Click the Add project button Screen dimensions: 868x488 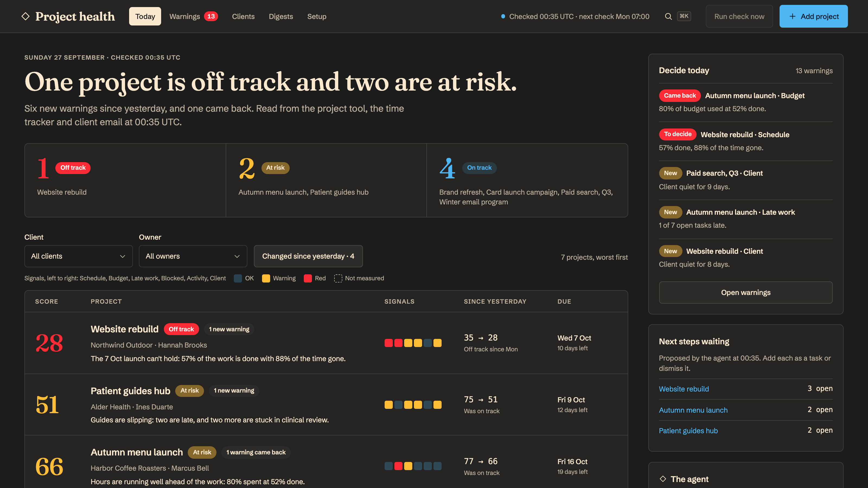813,16
